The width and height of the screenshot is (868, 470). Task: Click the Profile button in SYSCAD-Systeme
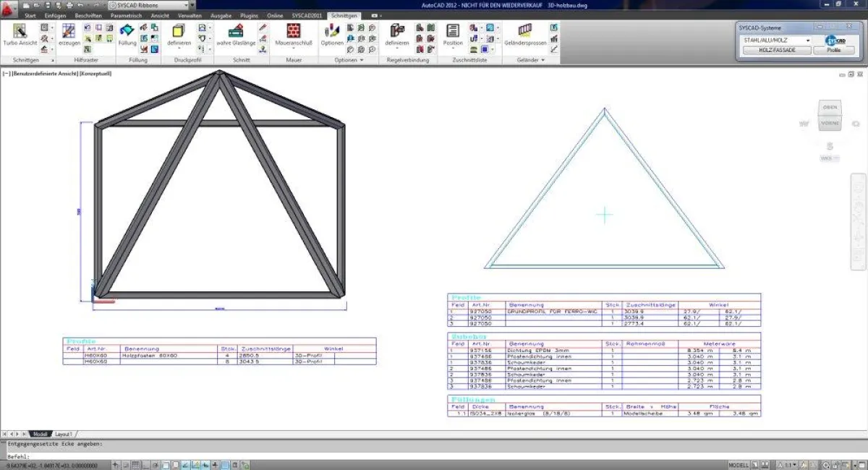(x=833, y=51)
